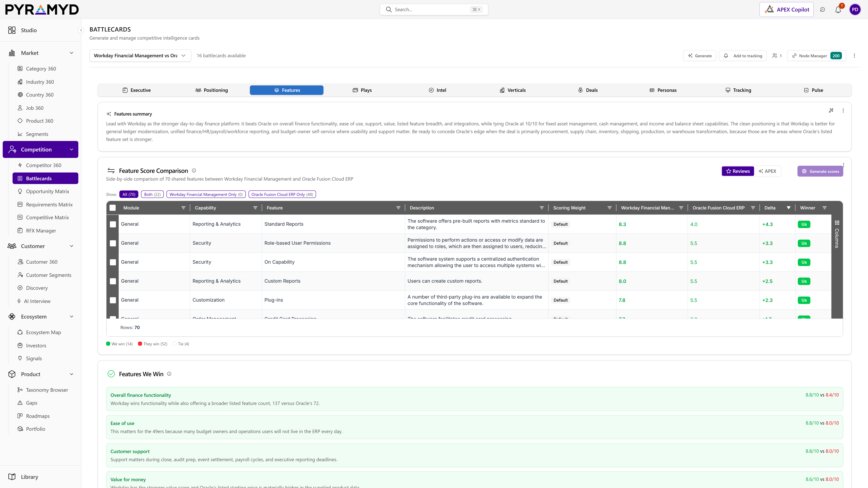This screenshot has width=868, height=488.
Task: Collapse the Ecosystem section
Action: coord(71,317)
